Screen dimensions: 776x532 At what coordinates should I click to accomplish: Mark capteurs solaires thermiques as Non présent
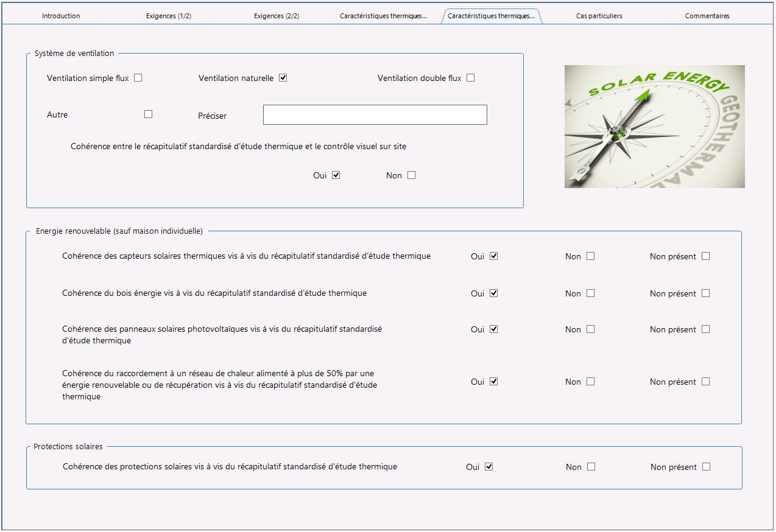coord(705,256)
